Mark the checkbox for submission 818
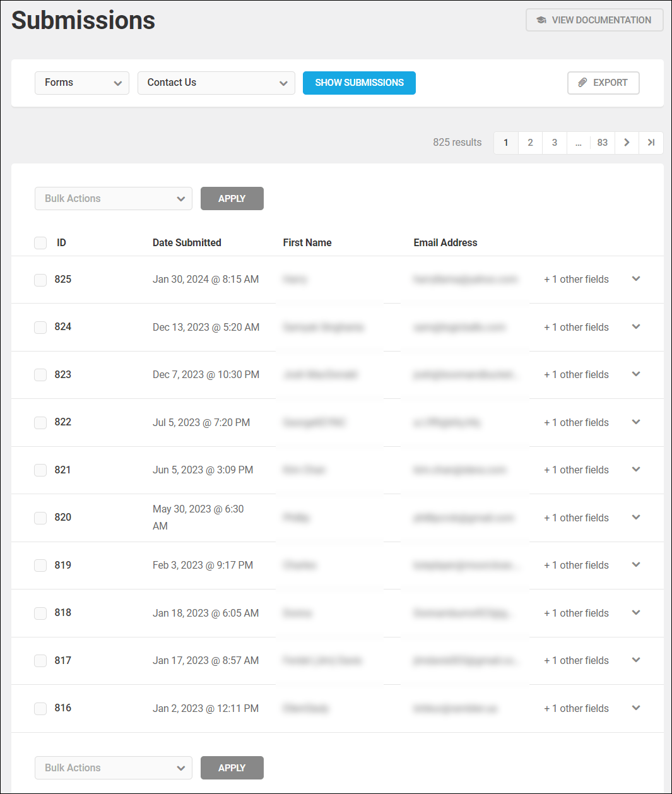Viewport: 672px width, 794px height. point(40,613)
